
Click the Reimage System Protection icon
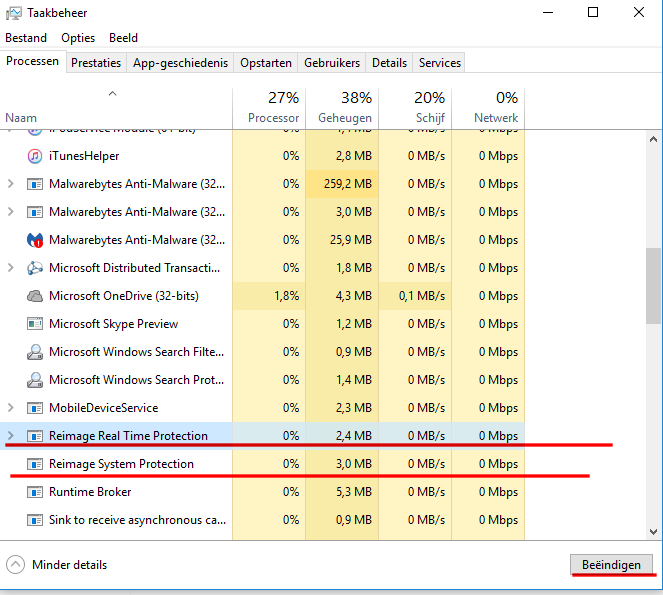tap(35, 464)
